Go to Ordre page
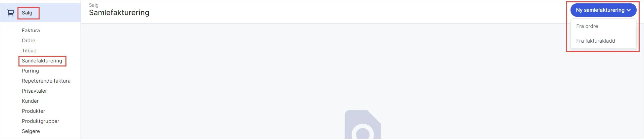Viewport: 644px width, 139px height. [x=29, y=41]
